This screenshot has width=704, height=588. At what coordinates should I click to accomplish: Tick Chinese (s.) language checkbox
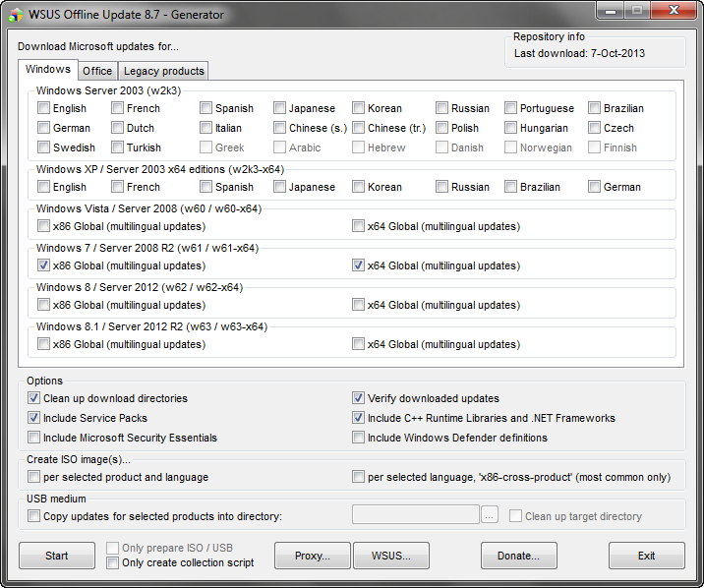tap(279, 128)
